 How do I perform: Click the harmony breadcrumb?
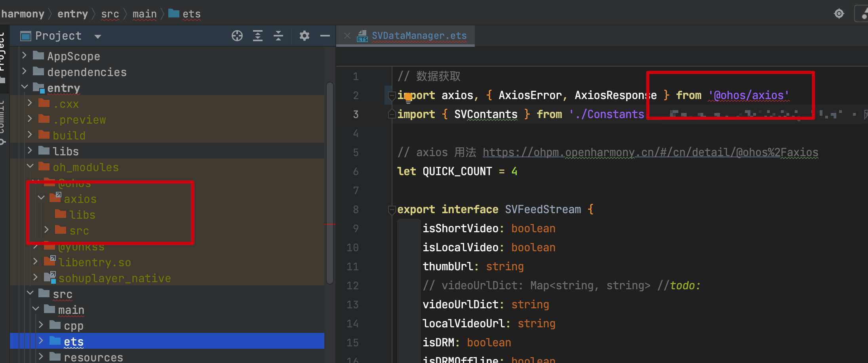pyautogui.click(x=23, y=14)
